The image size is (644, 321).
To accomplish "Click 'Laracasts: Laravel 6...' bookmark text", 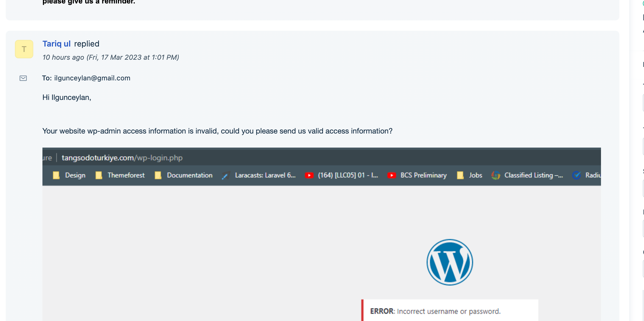I will (265, 175).
